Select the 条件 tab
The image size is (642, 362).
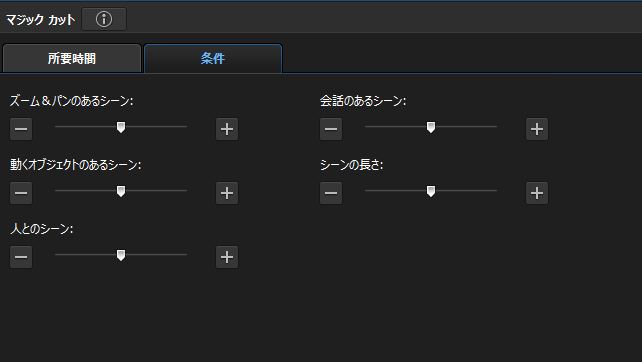tap(213, 59)
